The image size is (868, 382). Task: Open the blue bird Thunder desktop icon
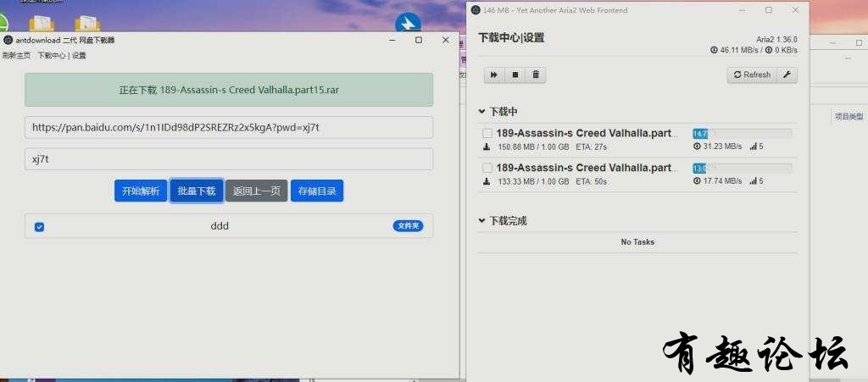click(408, 23)
